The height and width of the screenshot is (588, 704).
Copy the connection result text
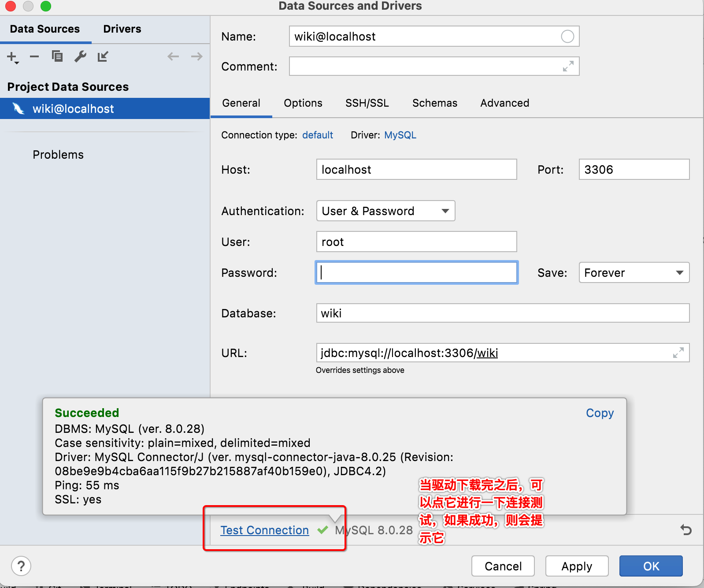(600, 413)
